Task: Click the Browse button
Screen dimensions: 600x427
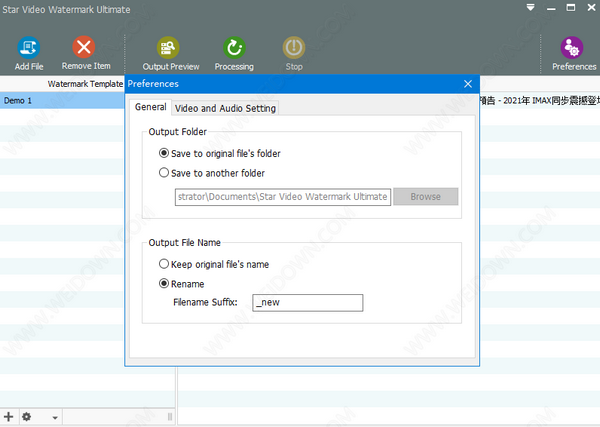Action: (x=425, y=197)
